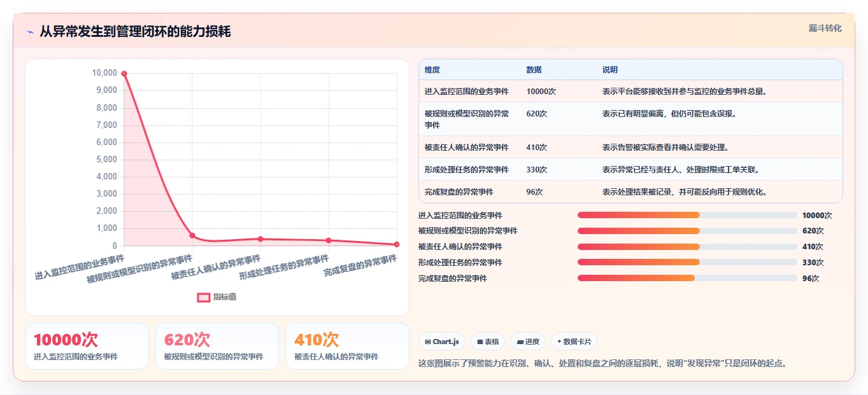This screenshot has width=868, height=395.
Task: Click the card title 从异常发生到管理闭环的能力损耗
Action: tap(135, 32)
